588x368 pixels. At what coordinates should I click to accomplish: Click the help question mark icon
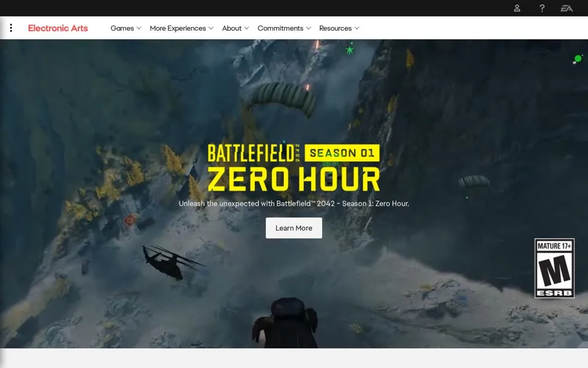tap(542, 8)
